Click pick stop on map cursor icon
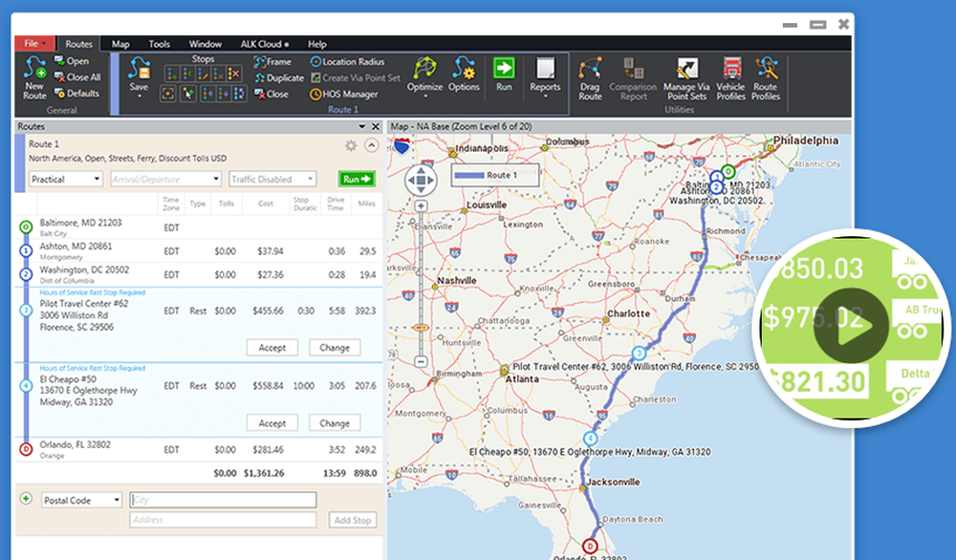This screenshot has height=560, width=956. [x=188, y=94]
